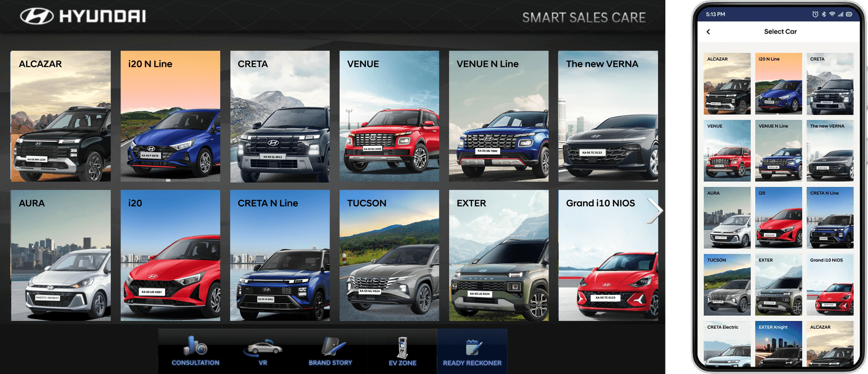
Task: Pick the TUCSON car card
Action: [389, 255]
